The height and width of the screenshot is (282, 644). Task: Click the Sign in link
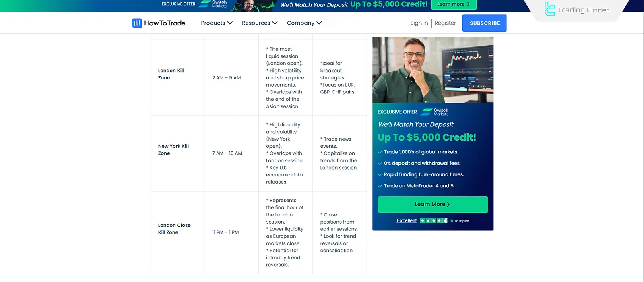click(419, 23)
